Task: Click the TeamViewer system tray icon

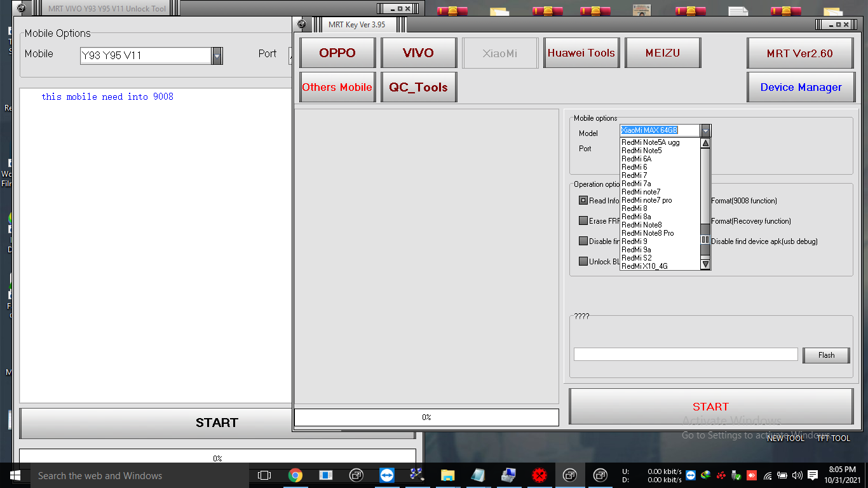Action: tap(691, 475)
